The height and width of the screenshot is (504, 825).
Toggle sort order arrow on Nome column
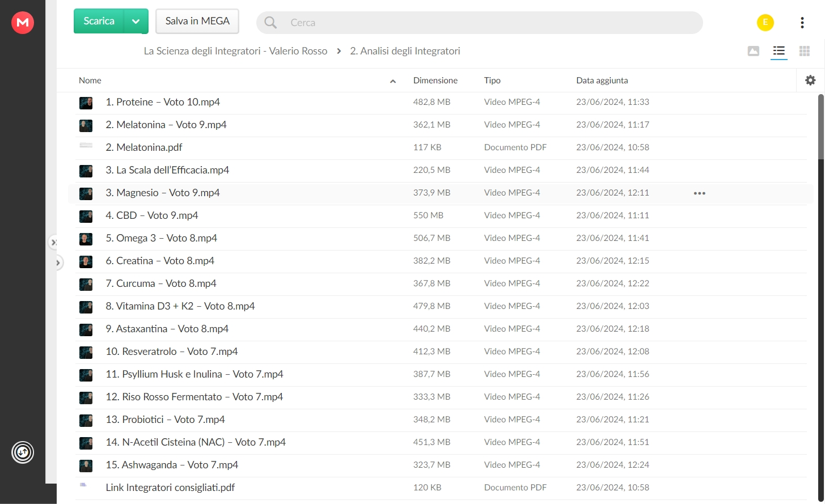click(x=393, y=81)
